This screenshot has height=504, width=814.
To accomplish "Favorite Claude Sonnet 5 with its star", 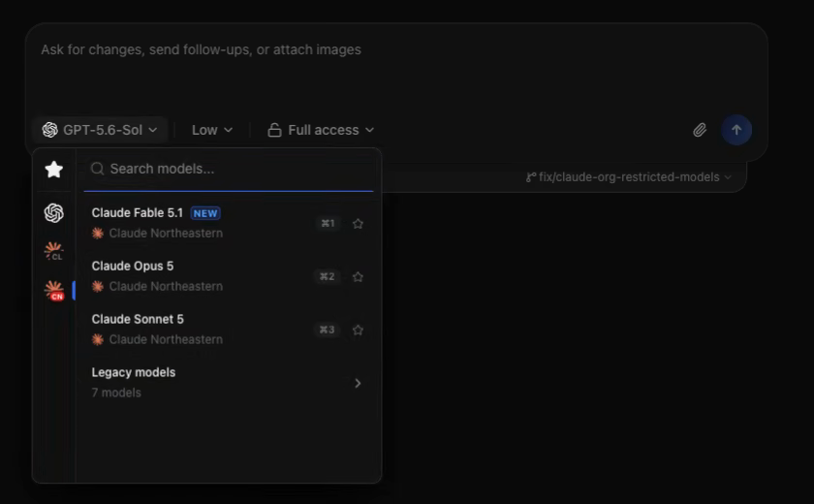I will click(x=358, y=330).
